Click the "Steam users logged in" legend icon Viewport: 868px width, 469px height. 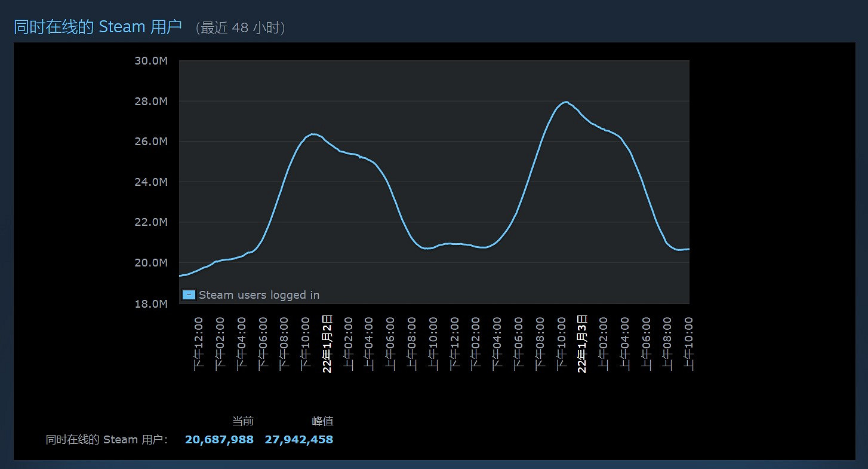pos(189,295)
